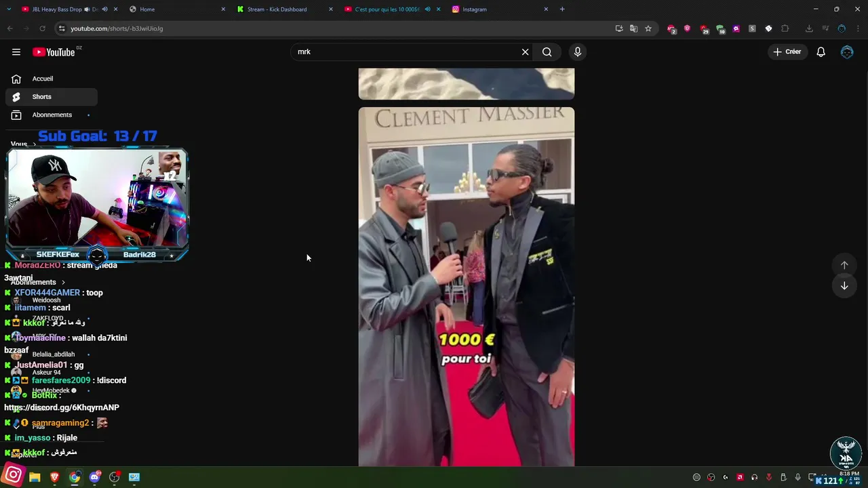Image resolution: width=868 pixels, height=488 pixels.
Task: Open the translate page icon
Action: (633, 28)
